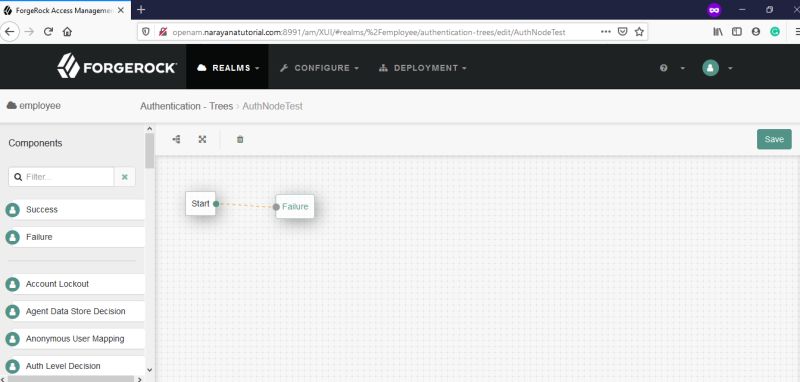Click the Success node icon
The height and width of the screenshot is (382, 800).
13,210
